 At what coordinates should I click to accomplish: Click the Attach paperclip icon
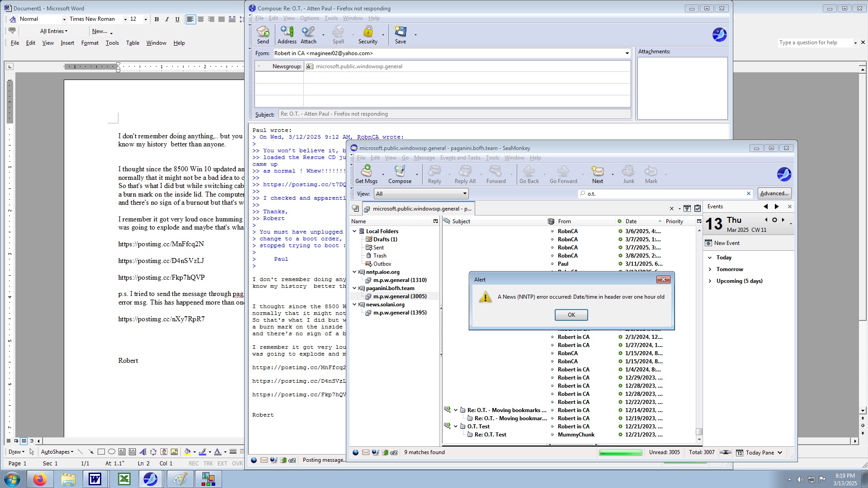coord(308,35)
